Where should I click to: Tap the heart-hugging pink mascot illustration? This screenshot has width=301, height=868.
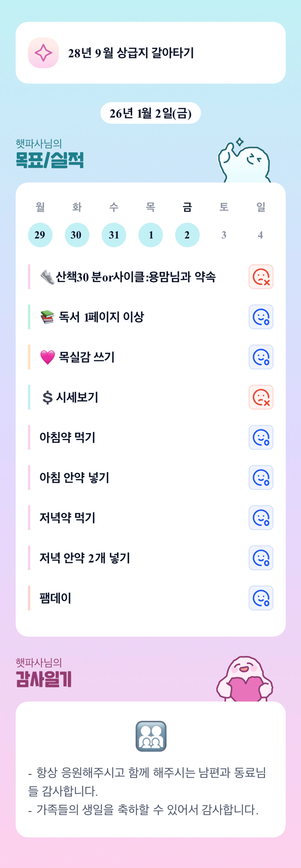(245, 680)
